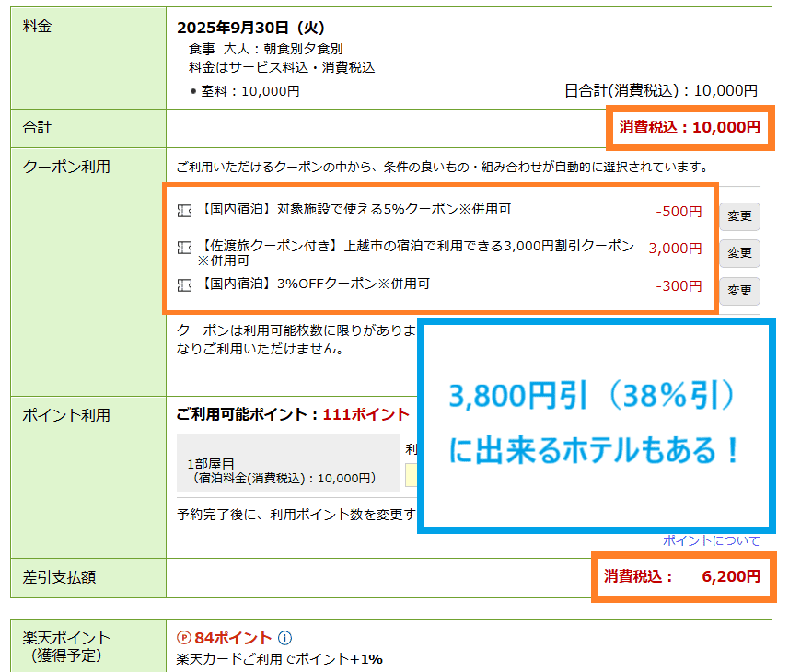Click the red Rakuten P point icon
Screen dimensions: 789x672
(183, 638)
